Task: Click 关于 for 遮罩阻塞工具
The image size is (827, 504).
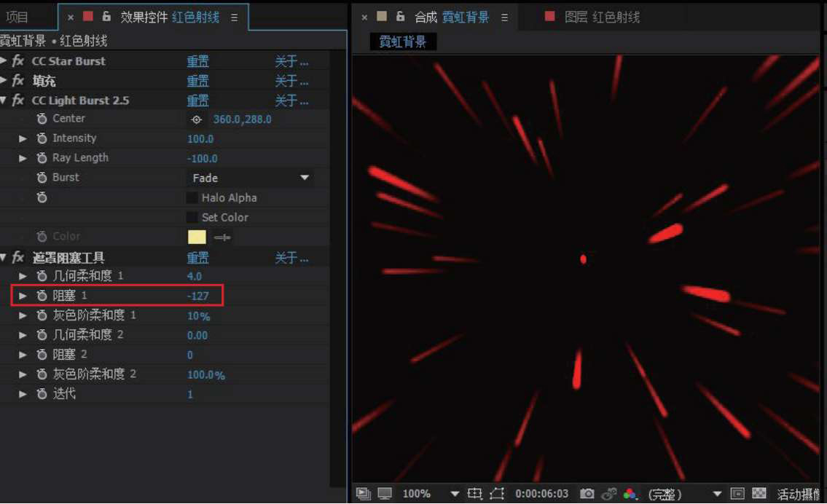Action: pos(291,257)
